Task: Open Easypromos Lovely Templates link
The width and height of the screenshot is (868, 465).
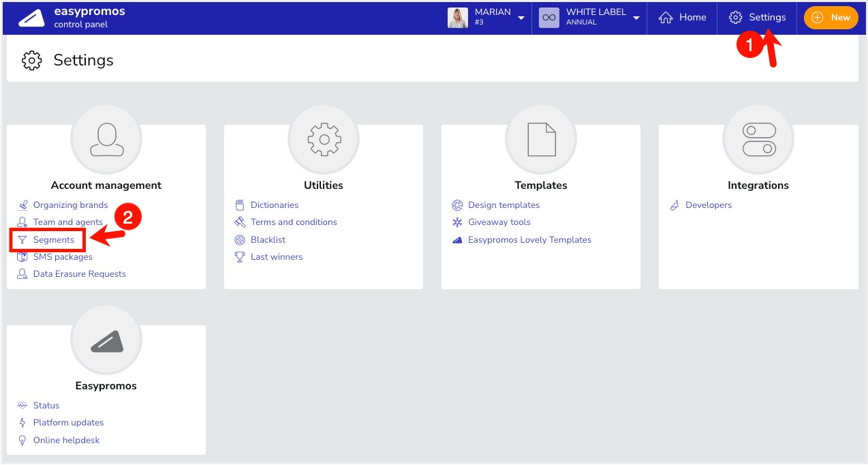Action: 529,240
